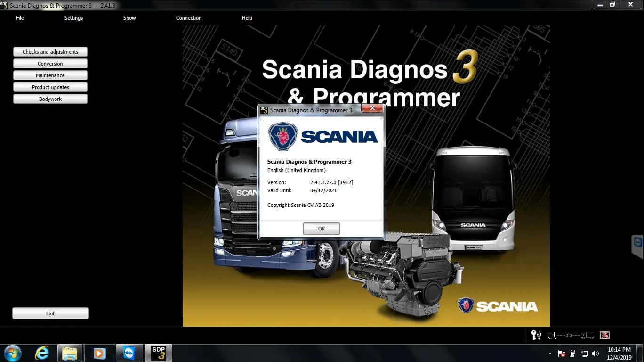Click OK in the about dialog
Viewport: 644px width, 362px height.
[322, 229]
